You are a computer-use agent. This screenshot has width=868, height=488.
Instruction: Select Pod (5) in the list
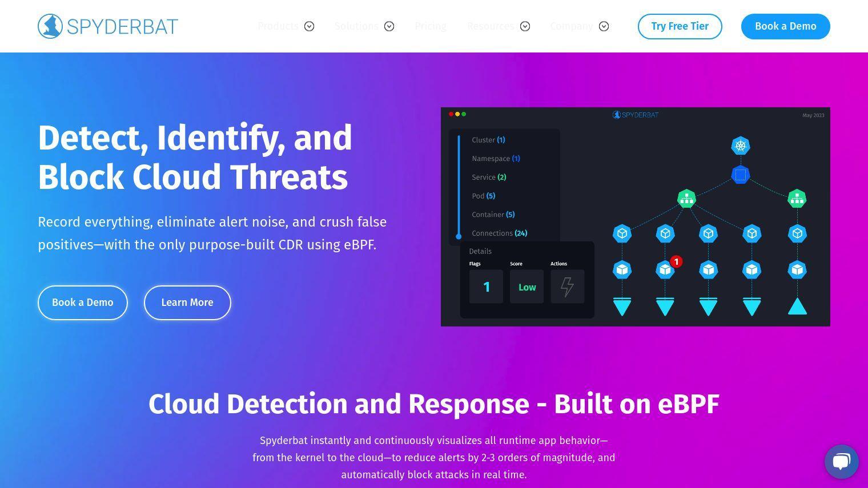(x=483, y=196)
